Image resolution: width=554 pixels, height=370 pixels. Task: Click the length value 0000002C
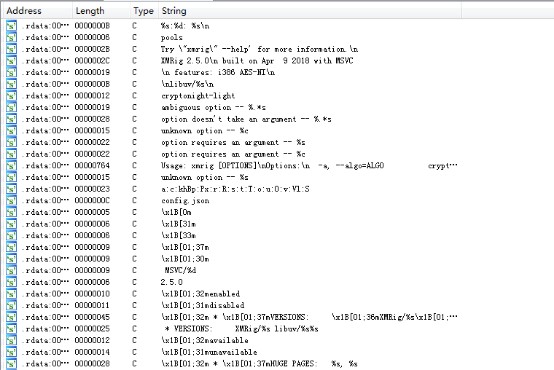tap(92, 61)
